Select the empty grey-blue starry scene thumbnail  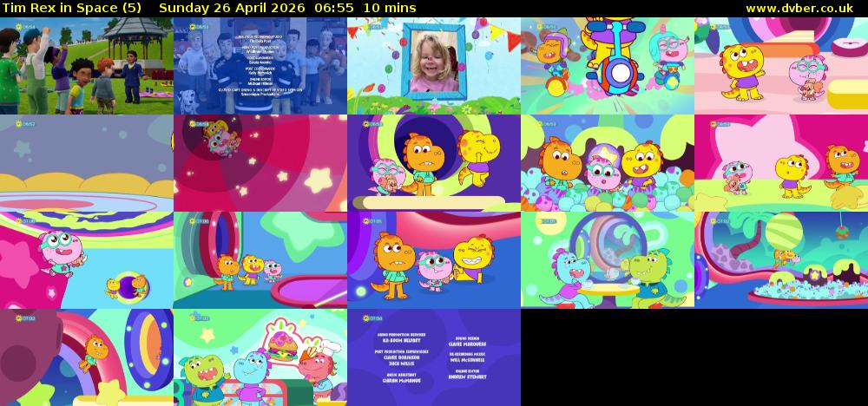click(86, 163)
